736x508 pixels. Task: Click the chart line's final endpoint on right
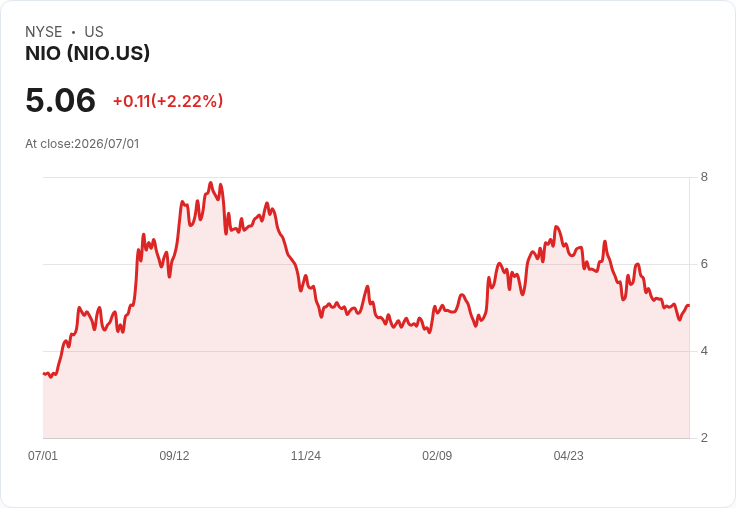[x=688, y=306]
